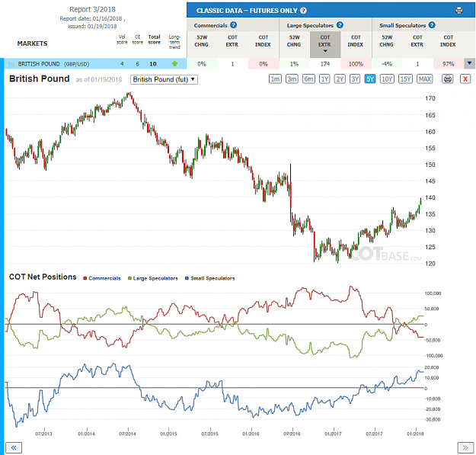The height and width of the screenshot is (455, 476).
Task: Open the British Pound (fut) dropdown
Action: [164, 79]
